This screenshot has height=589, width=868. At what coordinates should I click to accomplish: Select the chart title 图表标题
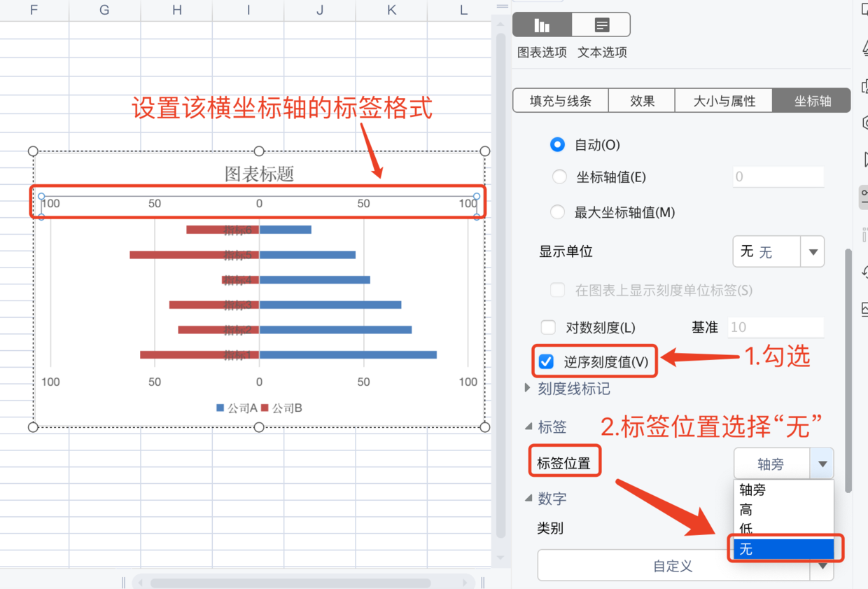[x=259, y=174]
